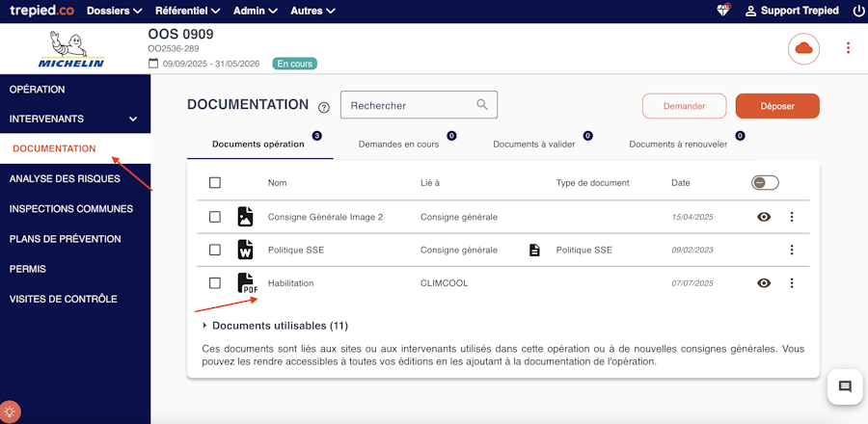The image size is (868, 424).
Task: Open the more options menu for Habilitation
Action: [x=792, y=283]
